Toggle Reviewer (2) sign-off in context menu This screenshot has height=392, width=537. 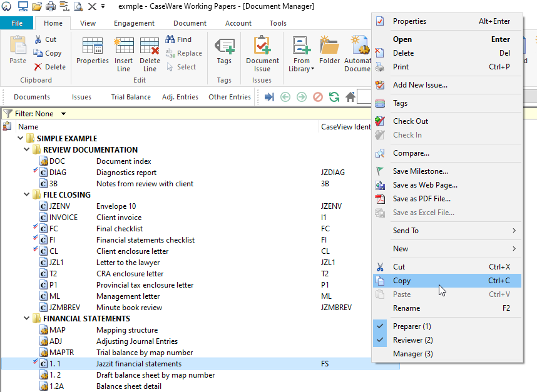click(447, 340)
